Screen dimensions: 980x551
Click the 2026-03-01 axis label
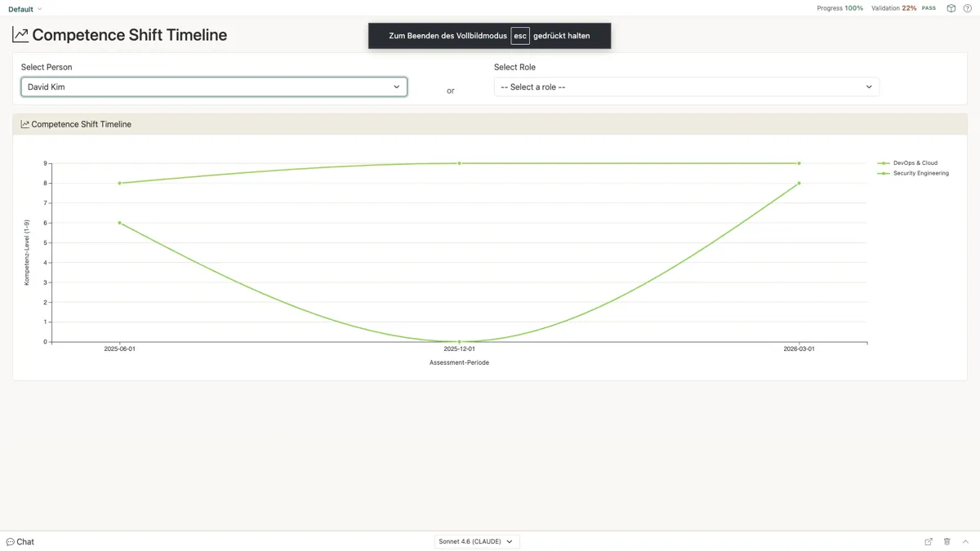[799, 349]
